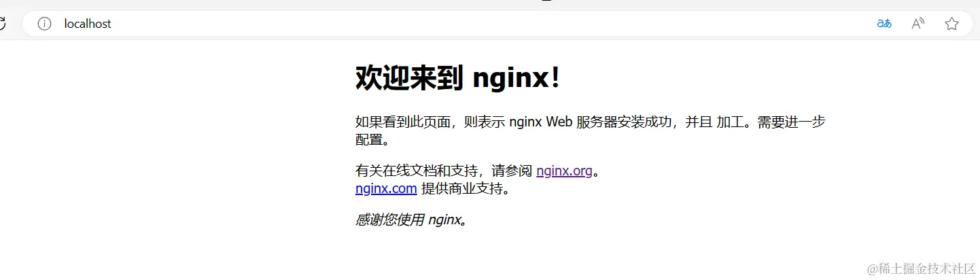Image resolution: width=980 pixels, height=280 pixels.
Task: Click the 欢迎来到 nginx! heading
Action: point(458,78)
